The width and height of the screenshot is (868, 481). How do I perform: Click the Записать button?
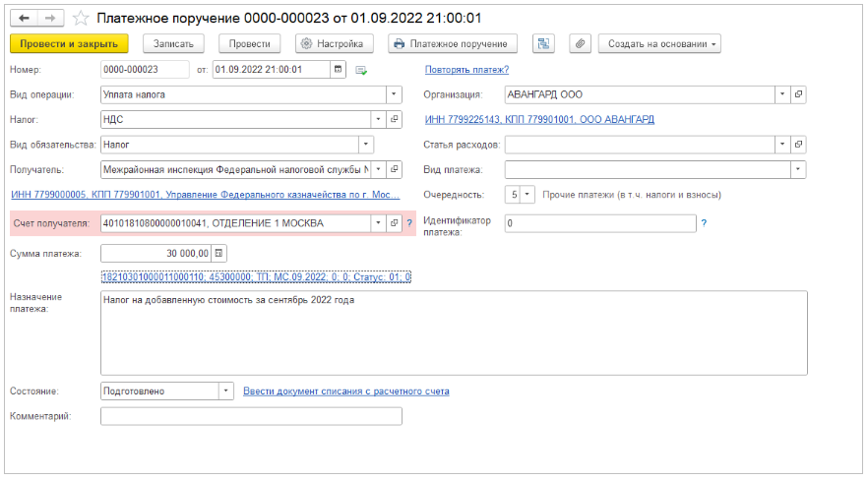click(x=173, y=43)
